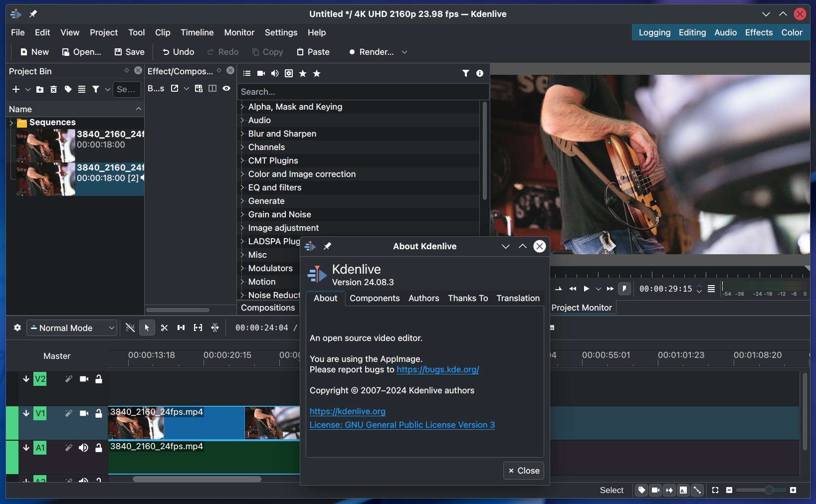Click the effects info icon next to the funnel
The image size is (816, 504).
coord(480,73)
